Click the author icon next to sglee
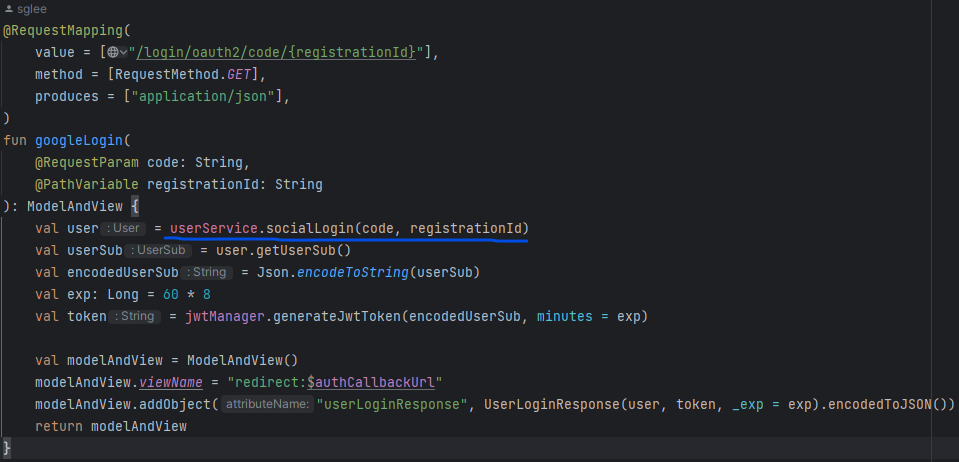 pos(9,9)
